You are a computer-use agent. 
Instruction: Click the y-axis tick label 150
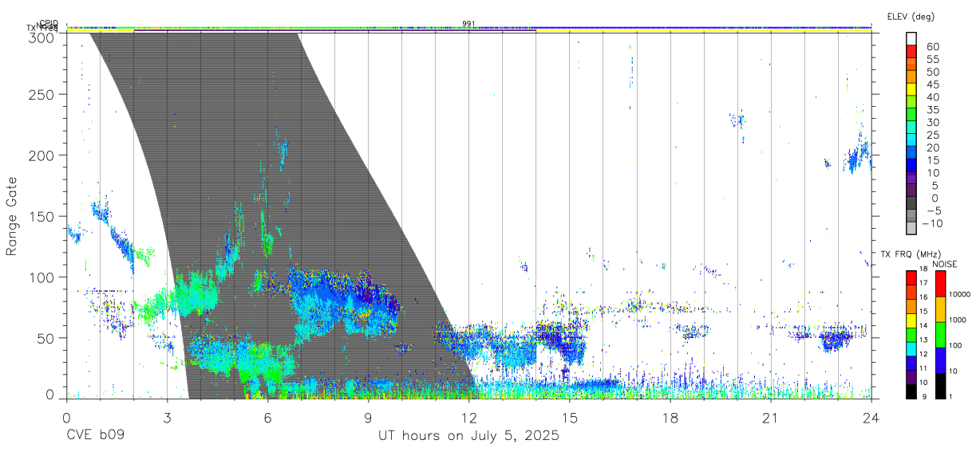pyautogui.click(x=43, y=216)
